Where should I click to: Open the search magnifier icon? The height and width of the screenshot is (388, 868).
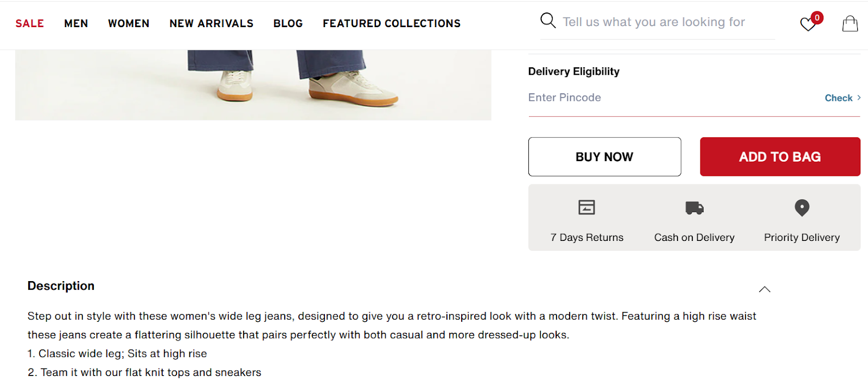coord(547,21)
